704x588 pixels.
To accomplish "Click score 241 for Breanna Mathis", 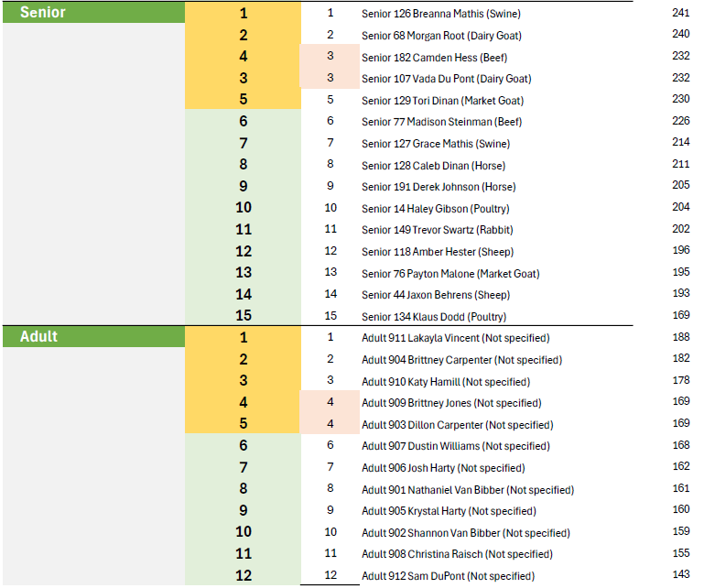I will click(680, 13).
